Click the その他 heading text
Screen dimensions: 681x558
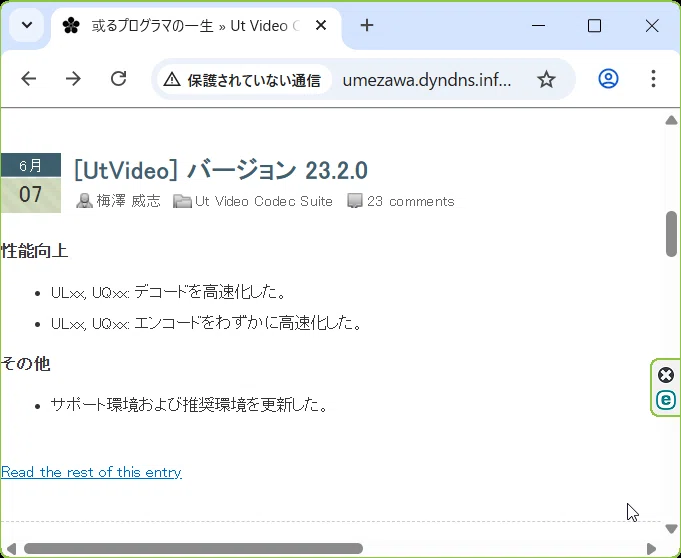coord(26,363)
